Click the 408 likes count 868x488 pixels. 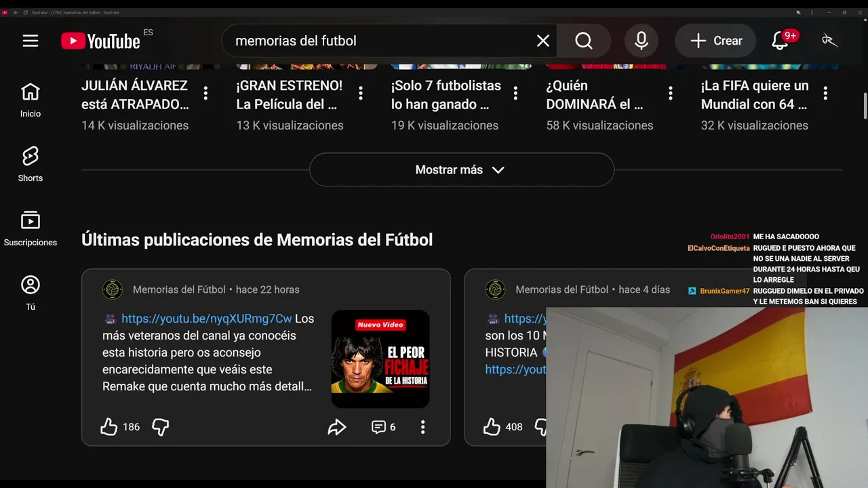514,427
